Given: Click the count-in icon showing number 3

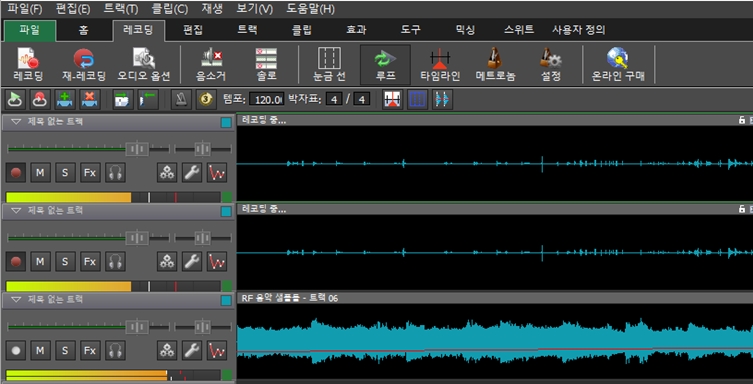Looking at the screenshot, I should click(206, 99).
